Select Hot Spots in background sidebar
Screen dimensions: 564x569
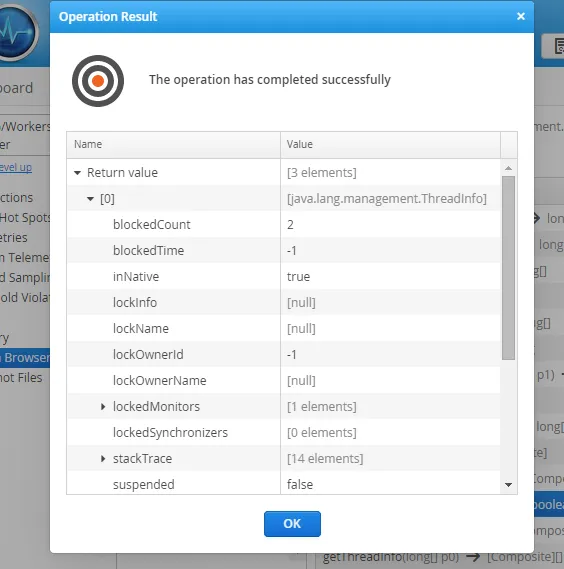(x=25, y=218)
